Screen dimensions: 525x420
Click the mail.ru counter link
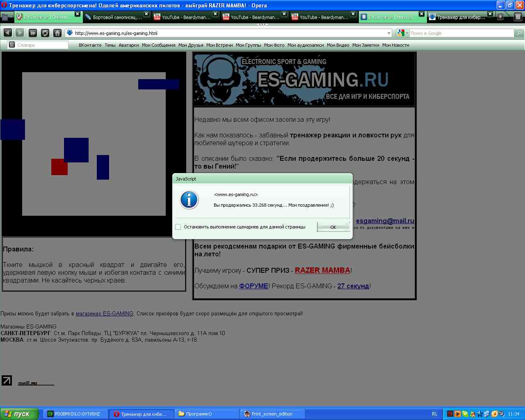[36, 383]
